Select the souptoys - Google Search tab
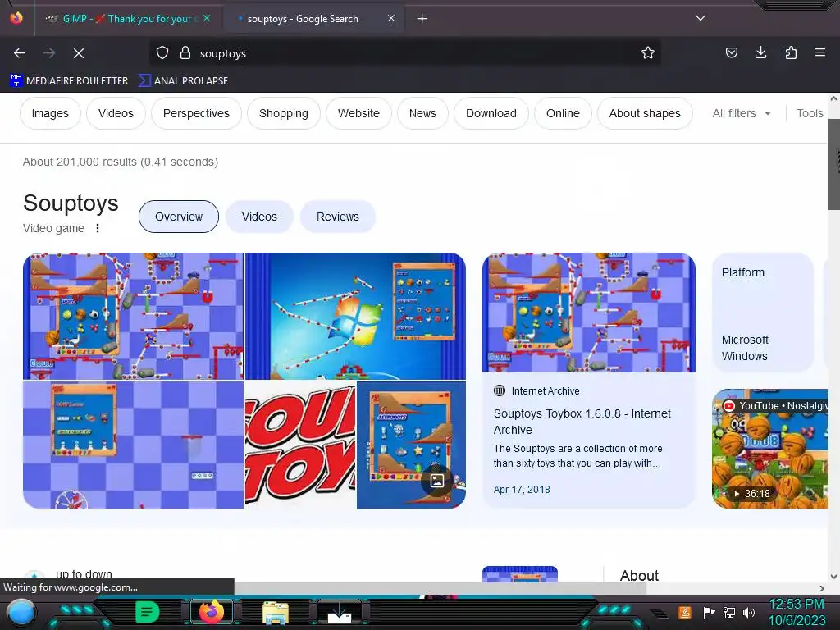 point(313,19)
